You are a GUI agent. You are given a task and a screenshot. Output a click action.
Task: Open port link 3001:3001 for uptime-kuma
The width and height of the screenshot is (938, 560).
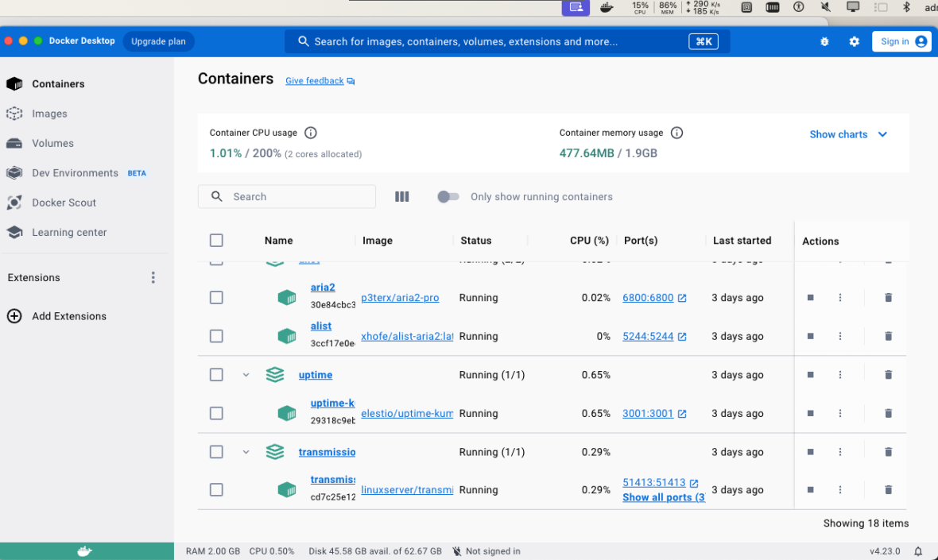pos(648,413)
